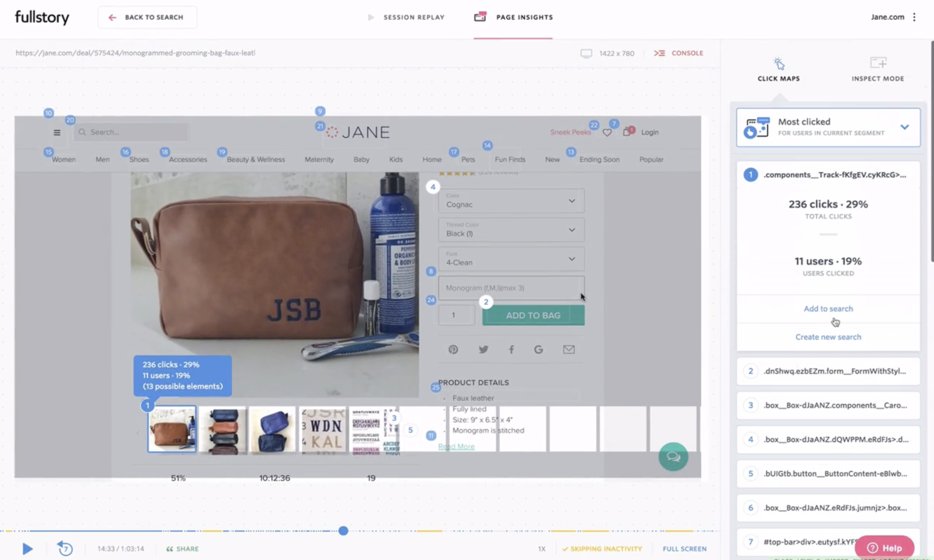Image resolution: width=934 pixels, height=560 pixels.
Task: Click the wishlist heart icon
Action: (607, 133)
